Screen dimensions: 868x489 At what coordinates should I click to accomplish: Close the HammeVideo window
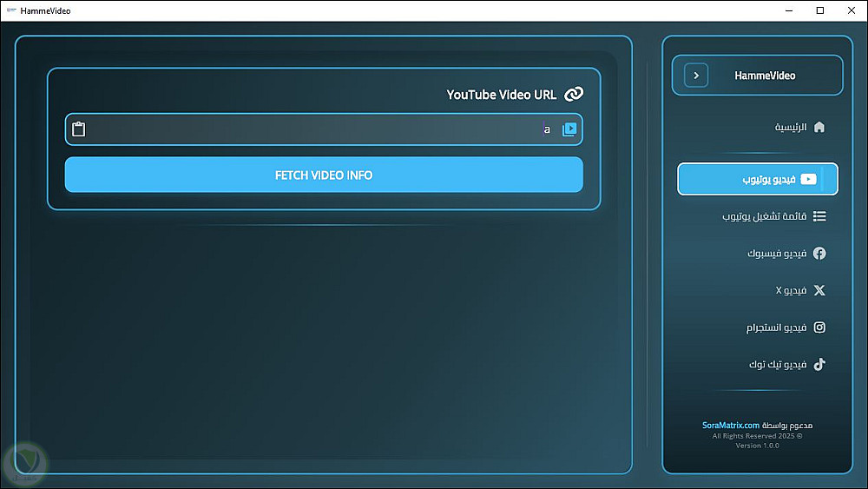[x=851, y=10]
